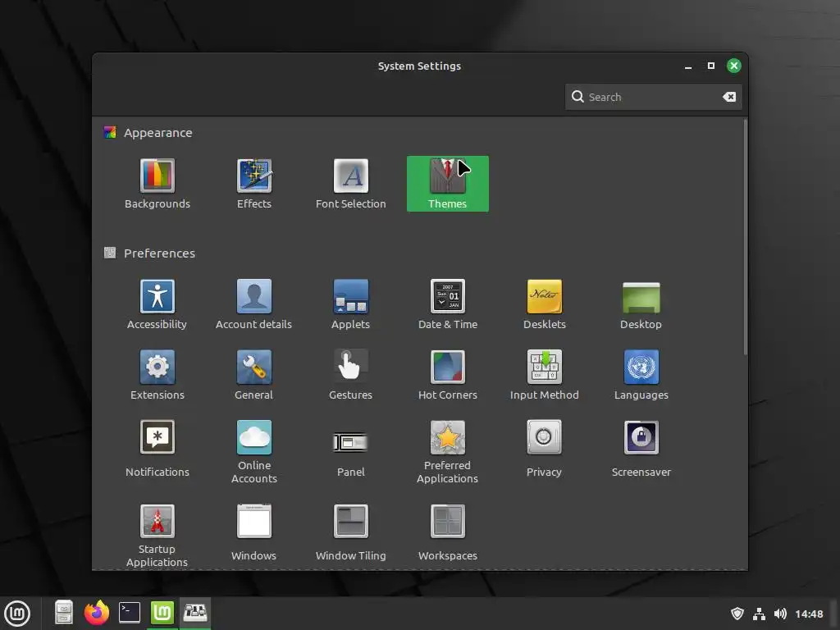Click the Search settings field

(653, 97)
